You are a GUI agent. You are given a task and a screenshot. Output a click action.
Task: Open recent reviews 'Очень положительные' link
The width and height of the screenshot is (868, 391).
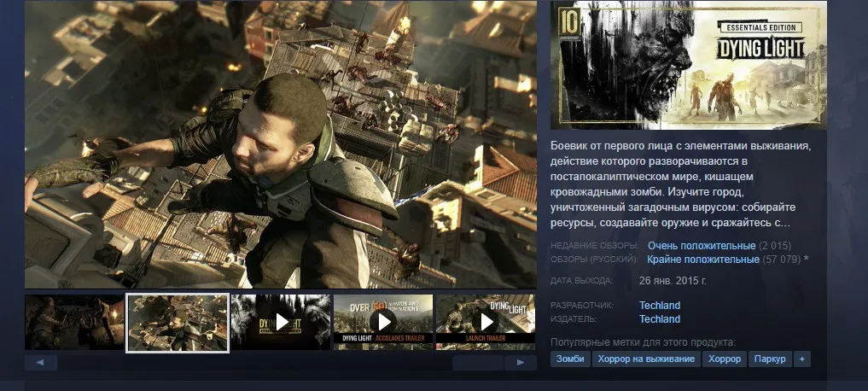point(702,245)
